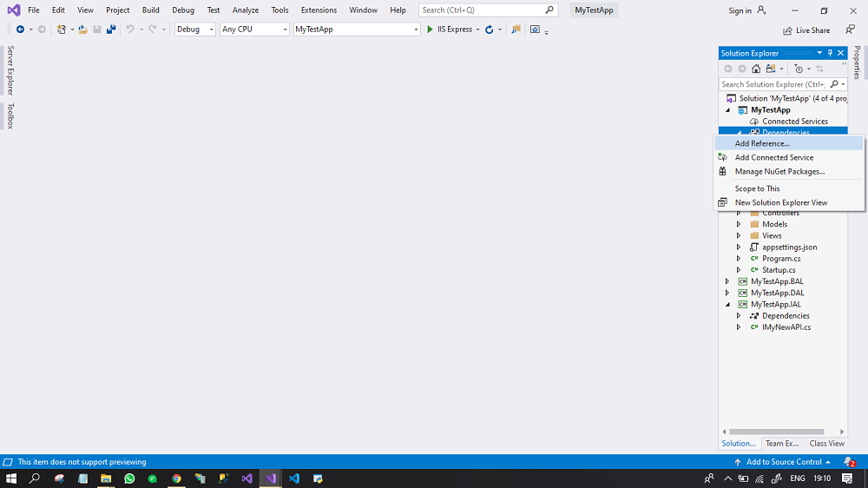Click the Search Solution Explorer input field
The width and height of the screenshot is (868, 488).
click(773, 84)
